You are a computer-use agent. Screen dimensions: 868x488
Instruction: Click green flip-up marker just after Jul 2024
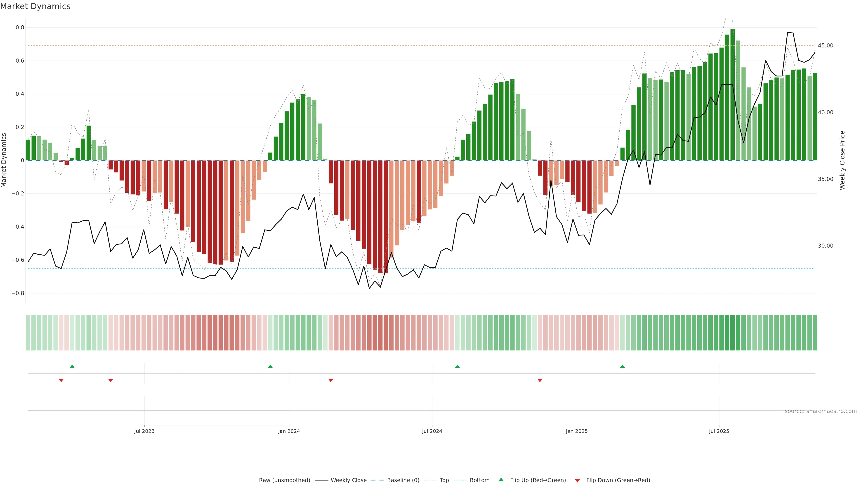(457, 366)
